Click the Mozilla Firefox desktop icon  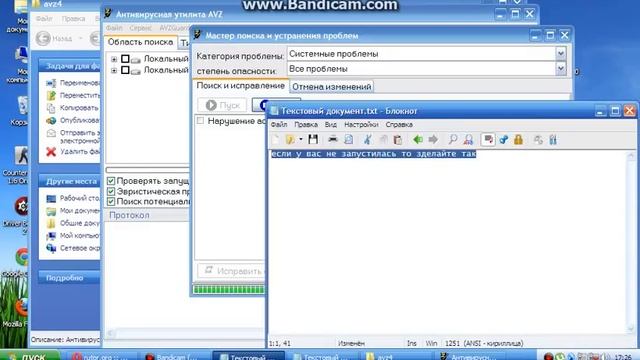(22, 307)
